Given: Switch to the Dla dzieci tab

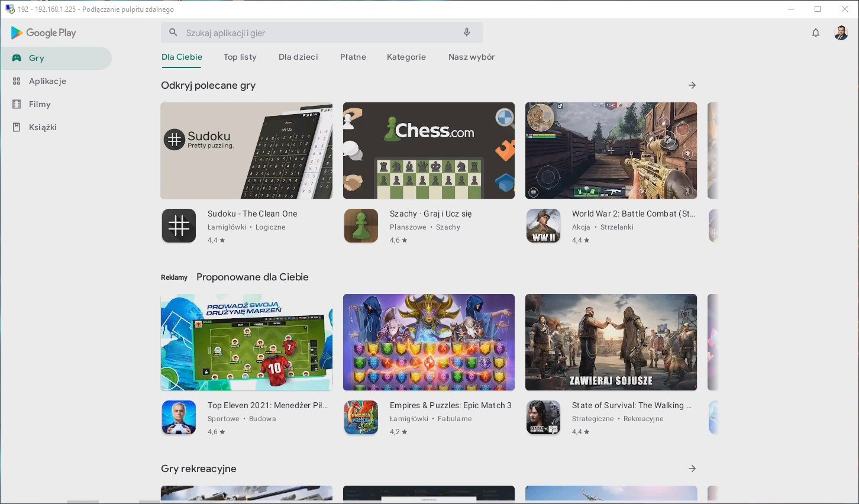Looking at the screenshot, I should click(298, 57).
